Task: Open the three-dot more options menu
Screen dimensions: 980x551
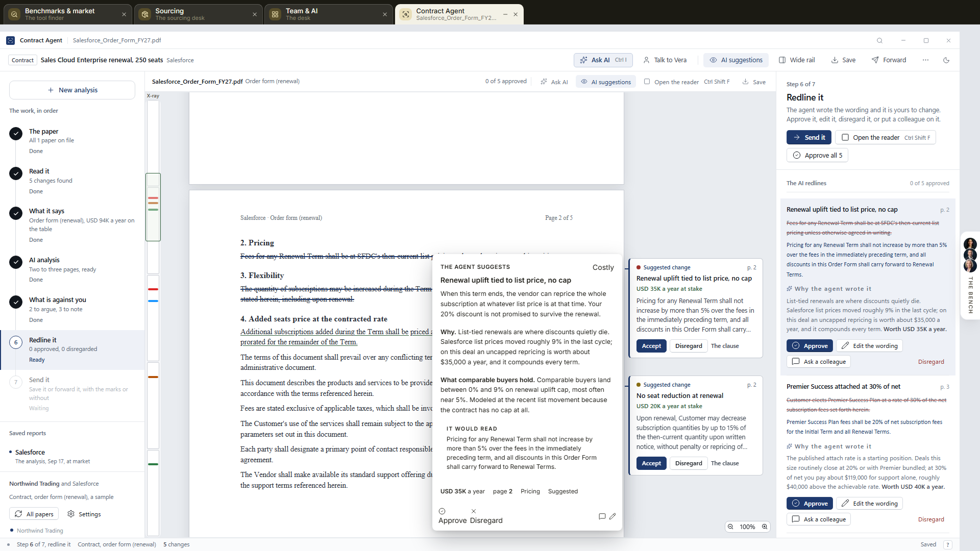Action: tap(925, 60)
